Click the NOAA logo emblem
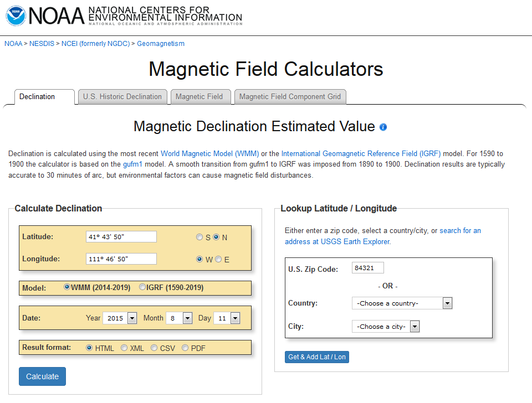Viewport: 532px width, 403px height. click(16, 15)
